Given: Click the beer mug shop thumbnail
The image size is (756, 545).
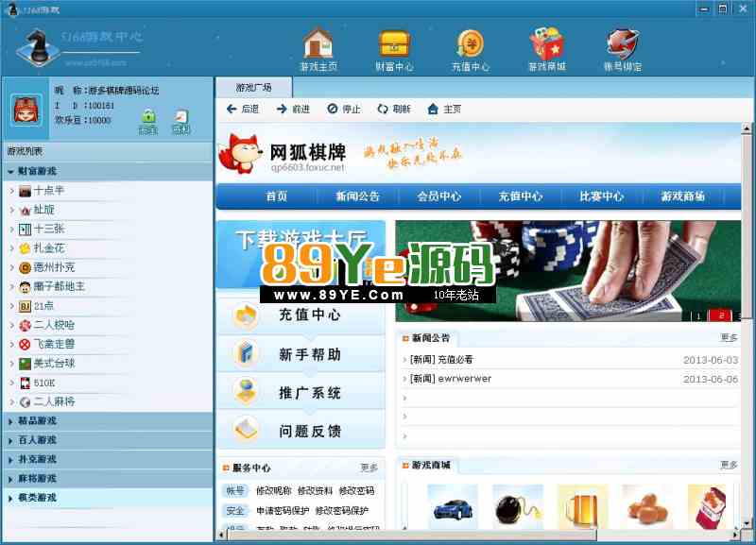Looking at the screenshot, I should (582, 507).
